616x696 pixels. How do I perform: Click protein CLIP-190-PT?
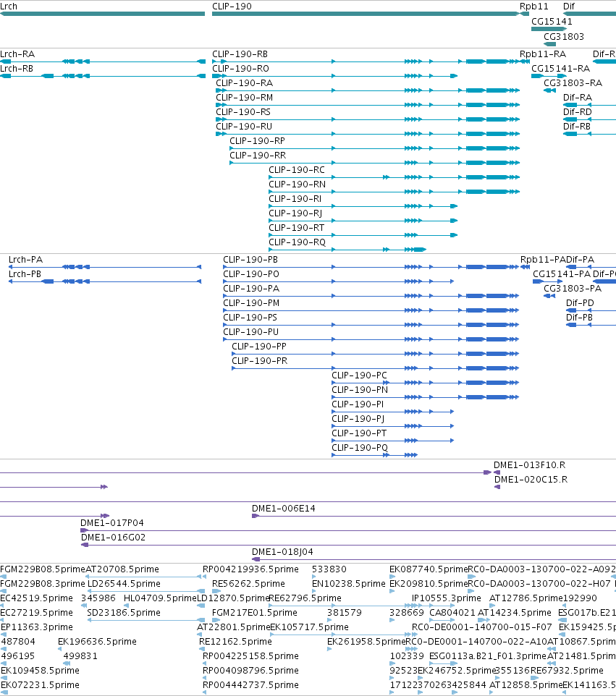[359, 433]
